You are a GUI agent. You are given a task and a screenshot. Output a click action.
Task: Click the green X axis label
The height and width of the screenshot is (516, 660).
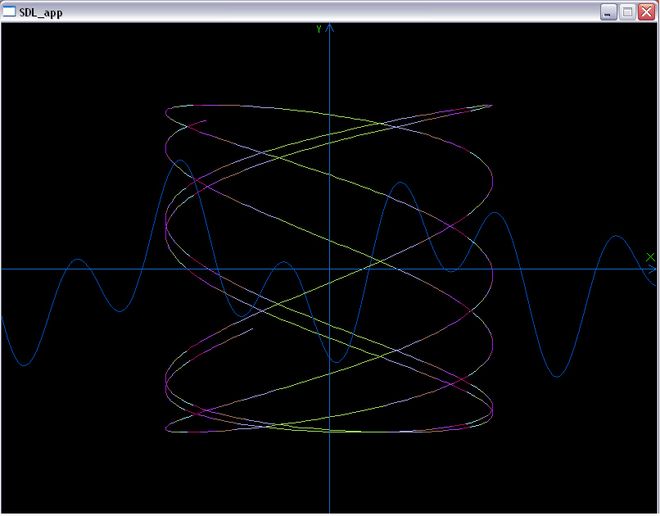[650, 257]
